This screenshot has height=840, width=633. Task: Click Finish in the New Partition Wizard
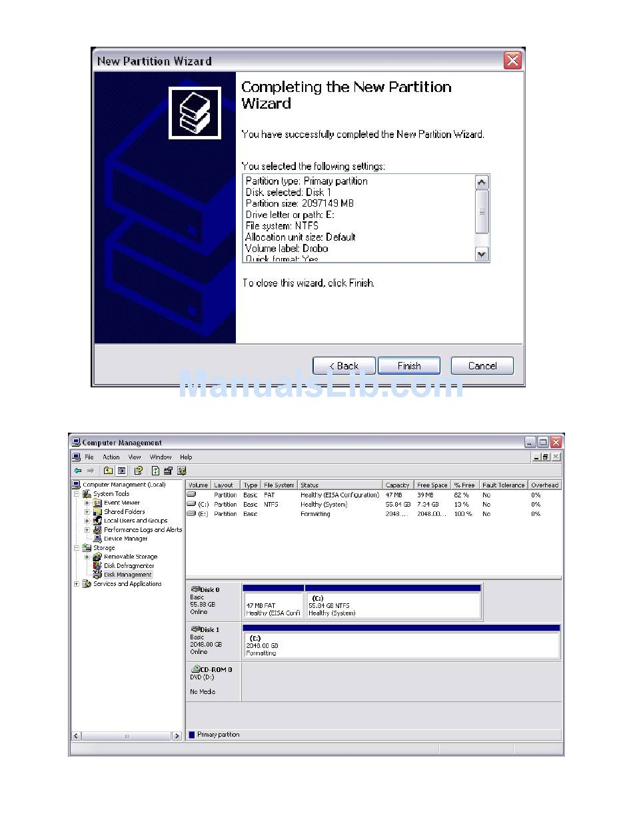(x=408, y=366)
